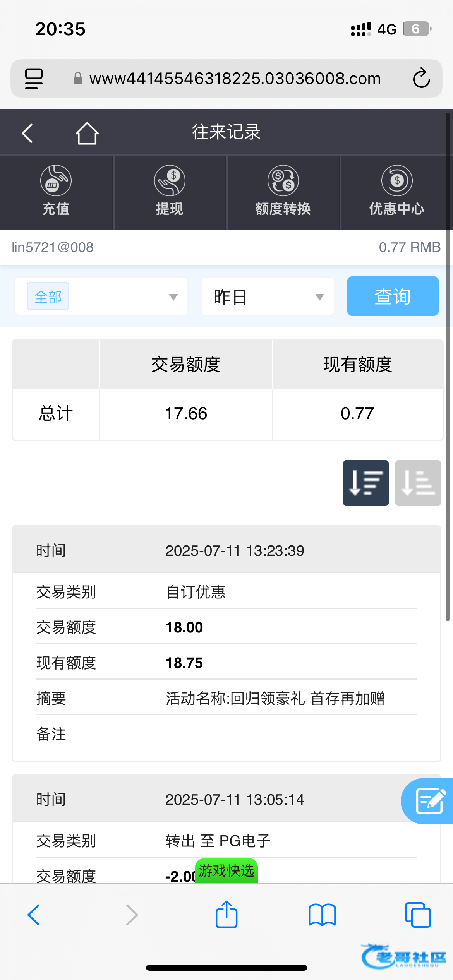Screen dimensions: 453x980
Task: Expand the 昨日 date range dropdown
Action: tap(268, 296)
